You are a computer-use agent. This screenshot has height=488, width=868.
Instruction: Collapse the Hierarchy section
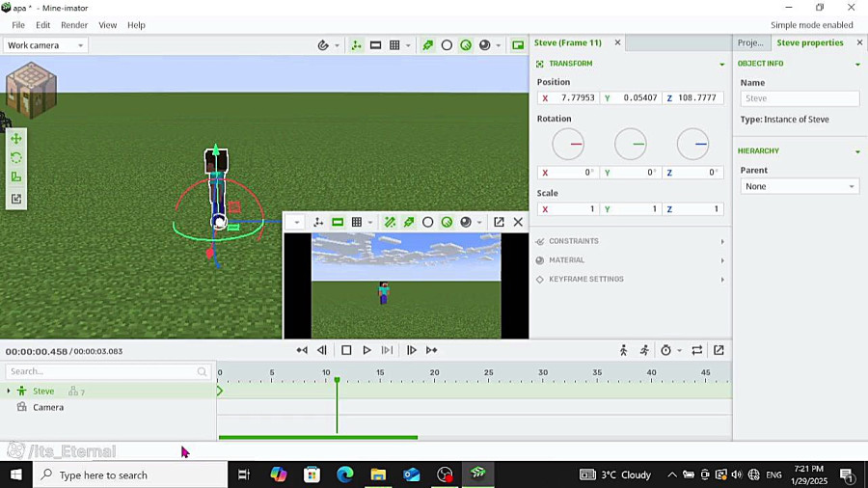pos(857,151)
